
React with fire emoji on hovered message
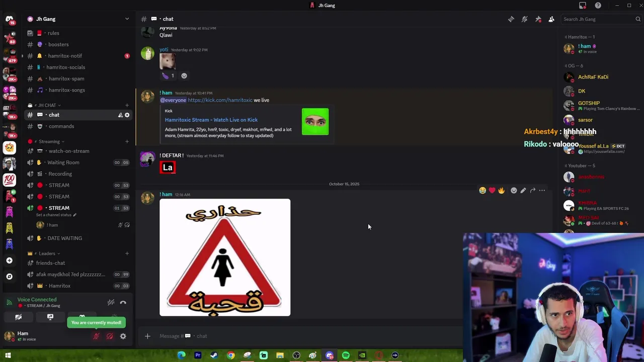502,191
